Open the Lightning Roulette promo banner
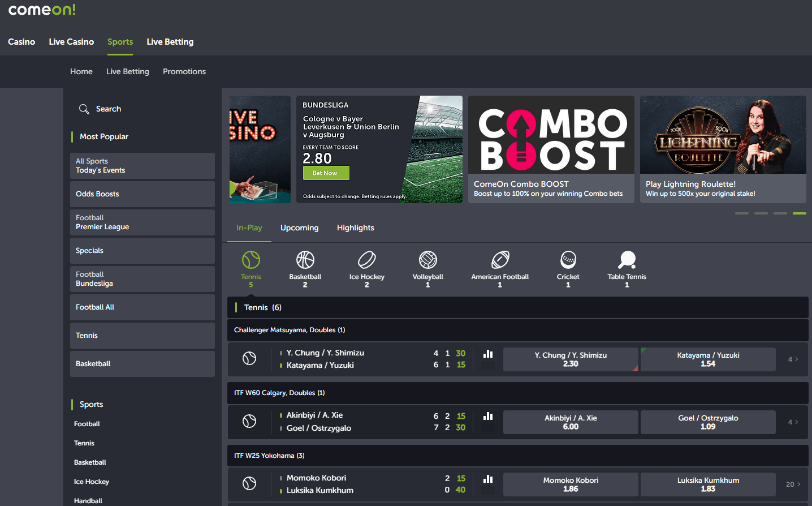The image size is (812, 506). coord(723,149)
